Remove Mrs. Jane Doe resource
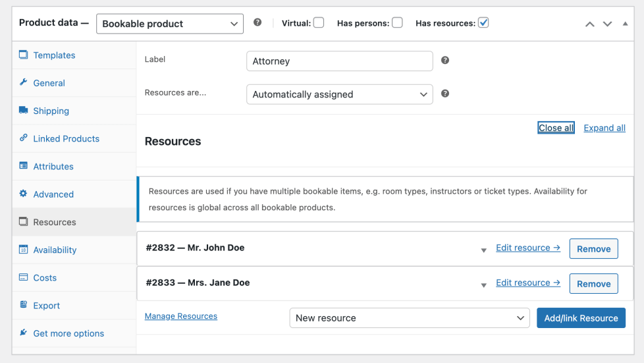The height and width of the screenshot is (363, 644). coord(593,284)
